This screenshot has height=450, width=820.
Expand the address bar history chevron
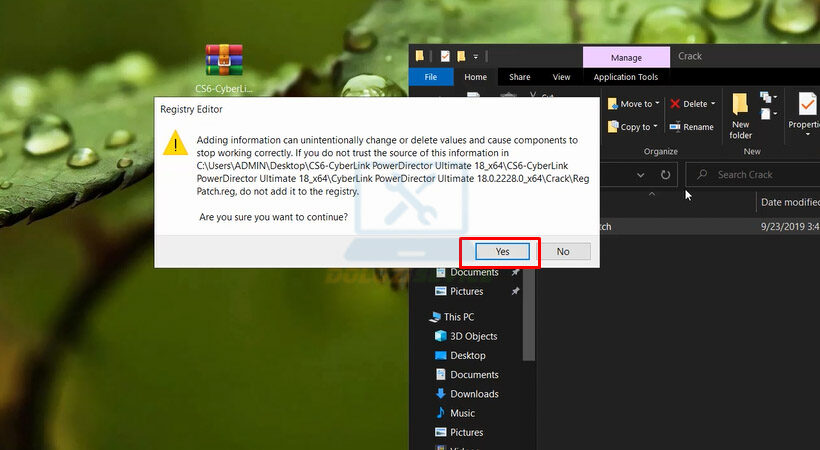[x=641, y=175]
